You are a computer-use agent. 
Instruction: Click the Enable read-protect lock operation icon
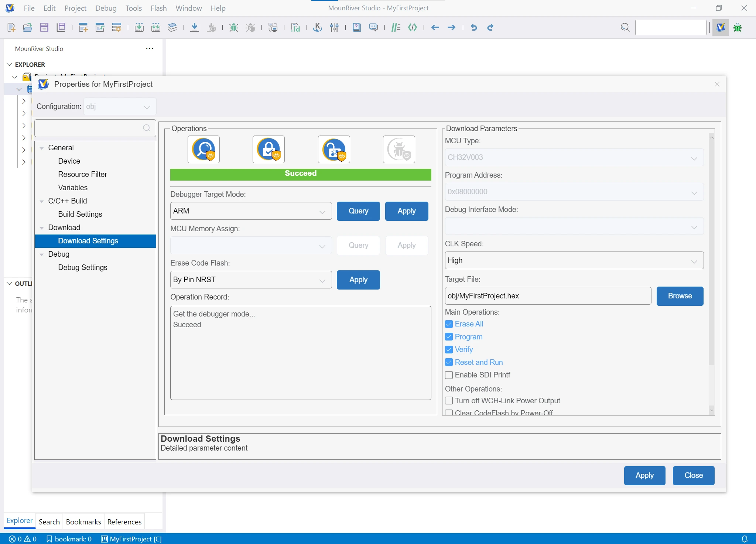point(269,150)
